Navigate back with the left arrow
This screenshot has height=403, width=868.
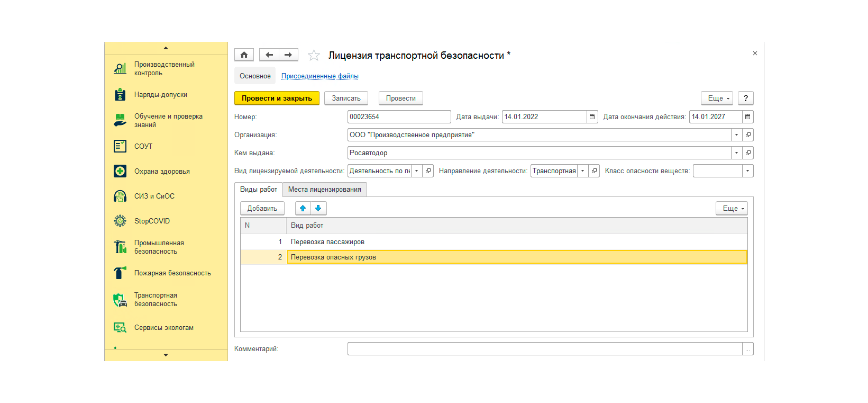269,55
